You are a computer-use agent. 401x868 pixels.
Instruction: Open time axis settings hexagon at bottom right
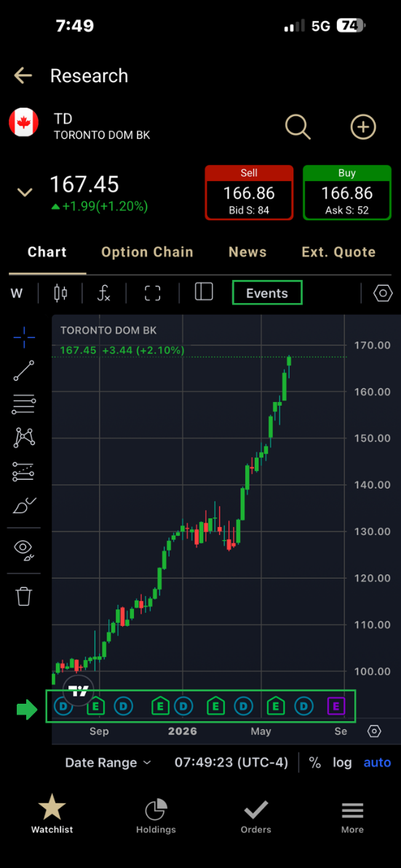point(374,731)
